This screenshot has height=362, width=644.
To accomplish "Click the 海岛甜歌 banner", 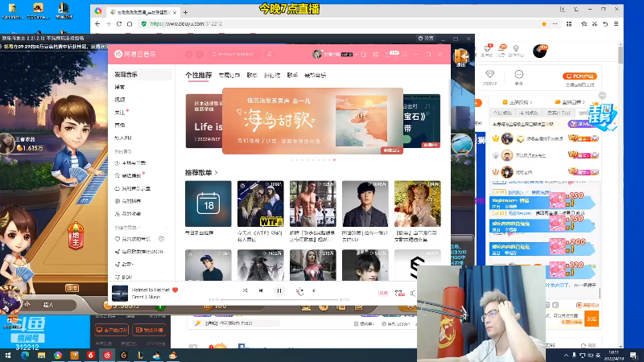I will click(312, 121).
